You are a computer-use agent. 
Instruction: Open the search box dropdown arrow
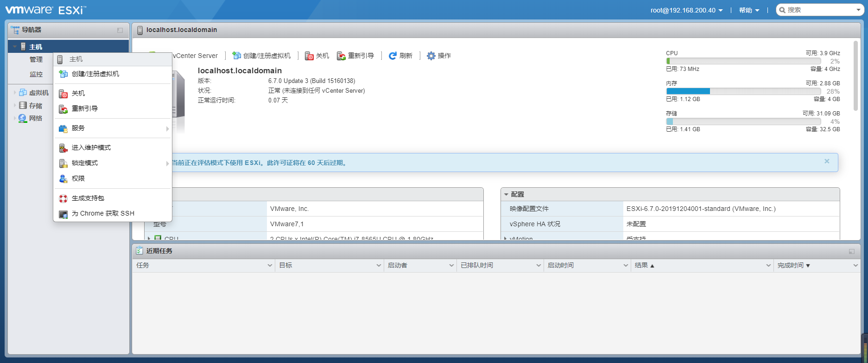point(858,10)
